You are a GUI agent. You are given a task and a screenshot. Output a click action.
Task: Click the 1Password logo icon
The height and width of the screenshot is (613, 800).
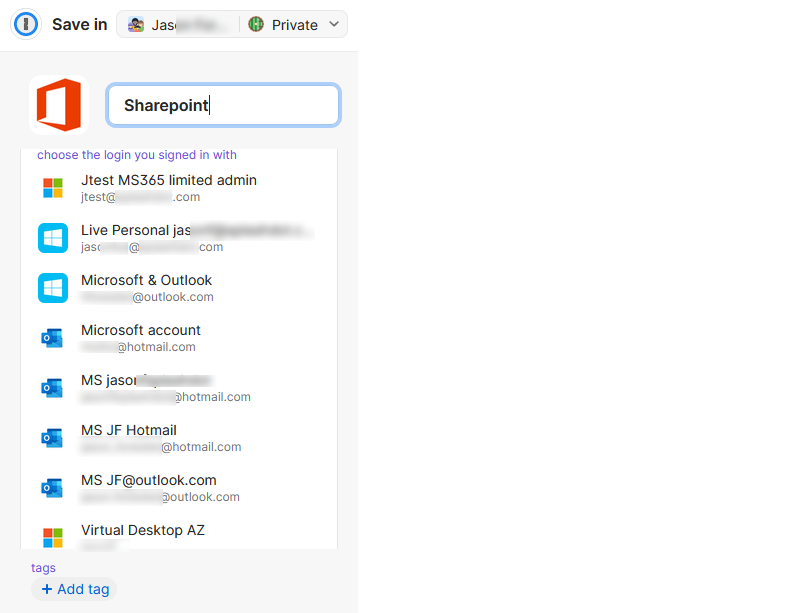coord(25,24)
